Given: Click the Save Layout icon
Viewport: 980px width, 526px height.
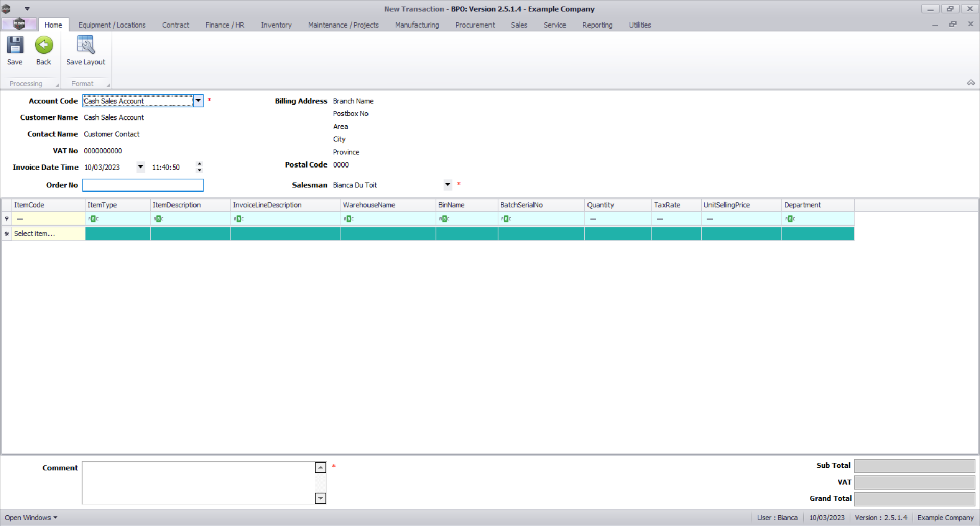Looking at the screenshot, I should [85, 45].
